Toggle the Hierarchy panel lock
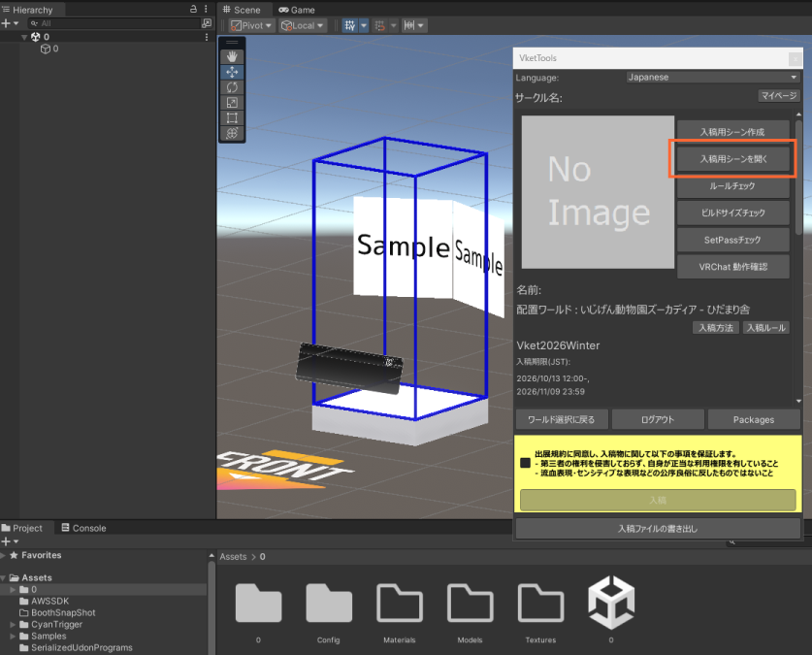Screen dimensions: 812x655 pos(193,9)
